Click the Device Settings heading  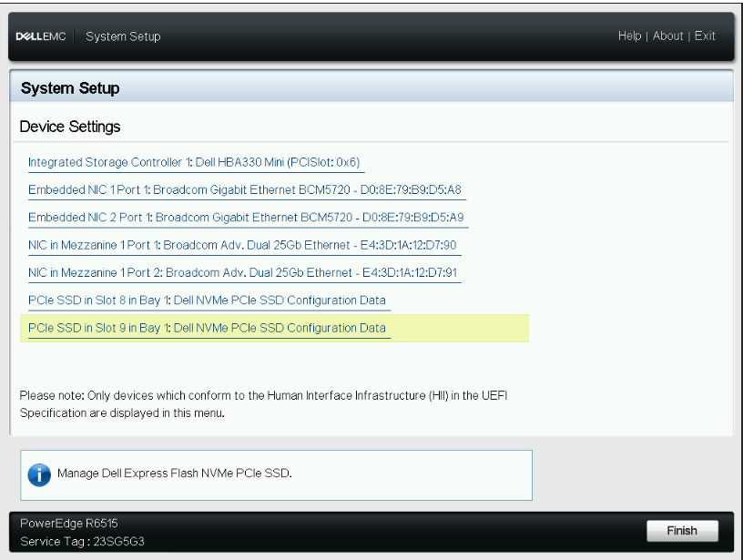pos(70,127)
